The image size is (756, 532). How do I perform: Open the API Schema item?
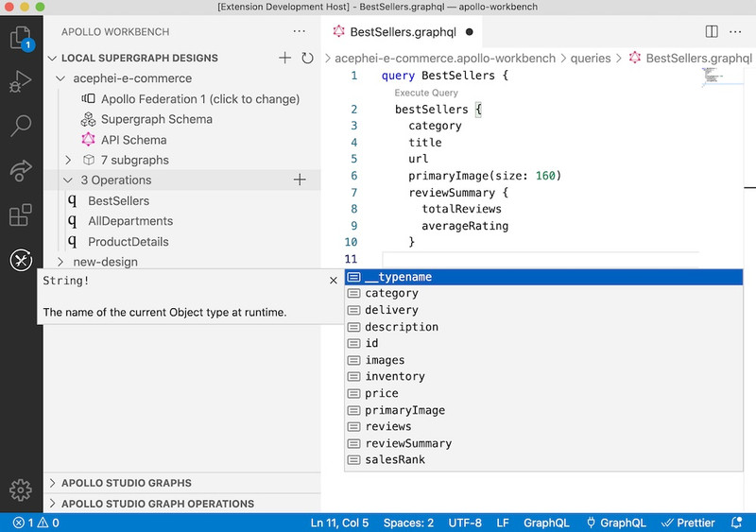coord(134,140)
